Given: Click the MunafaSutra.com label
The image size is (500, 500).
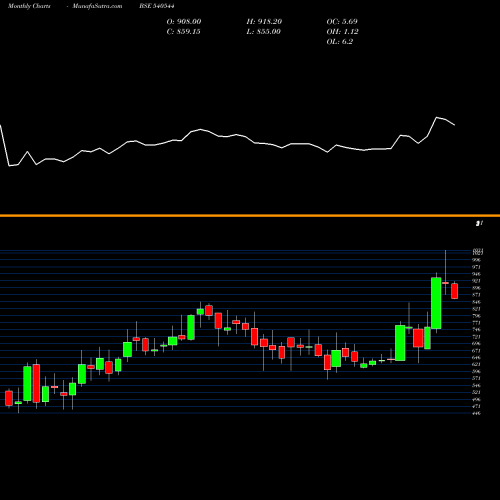Looking at the screenshot, I should point(97,6).
